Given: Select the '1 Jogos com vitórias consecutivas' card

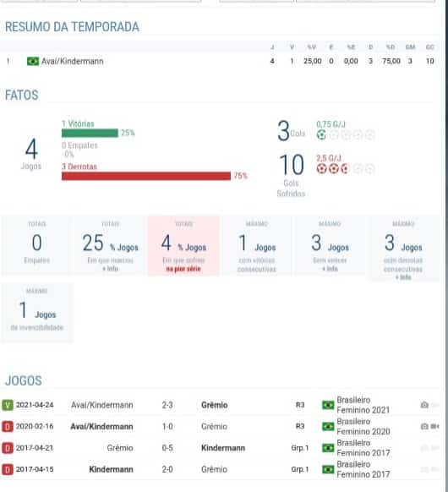Looking at the screenshot, I should pos(257,245).
